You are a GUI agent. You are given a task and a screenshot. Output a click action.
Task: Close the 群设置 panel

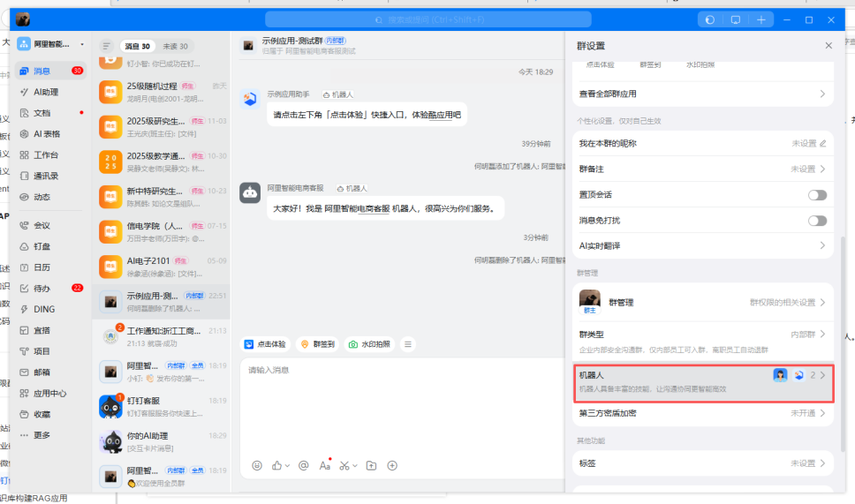[x=829, y=46]
